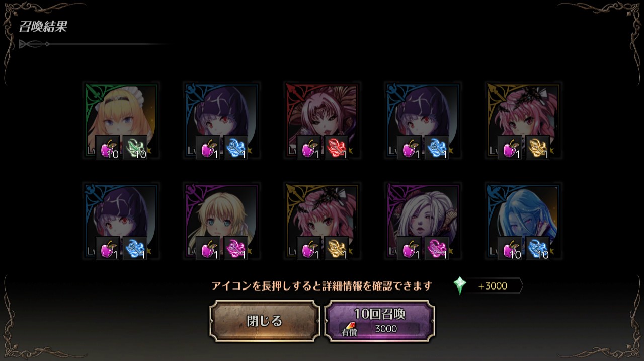Viewport: 644px width, 361px height.
Task: Click the gold crystal icon in top row
Action: coord(538,148)
